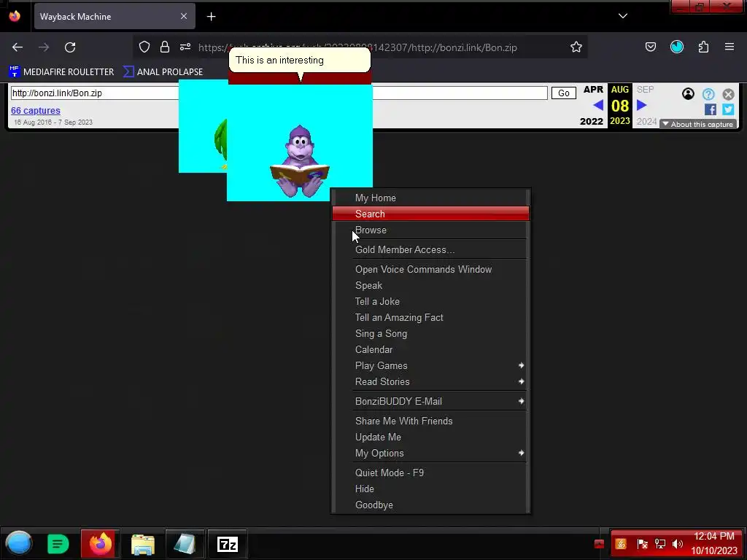
Task: Select Goodbye to exit Bonzi
Action: pos(430,505)
